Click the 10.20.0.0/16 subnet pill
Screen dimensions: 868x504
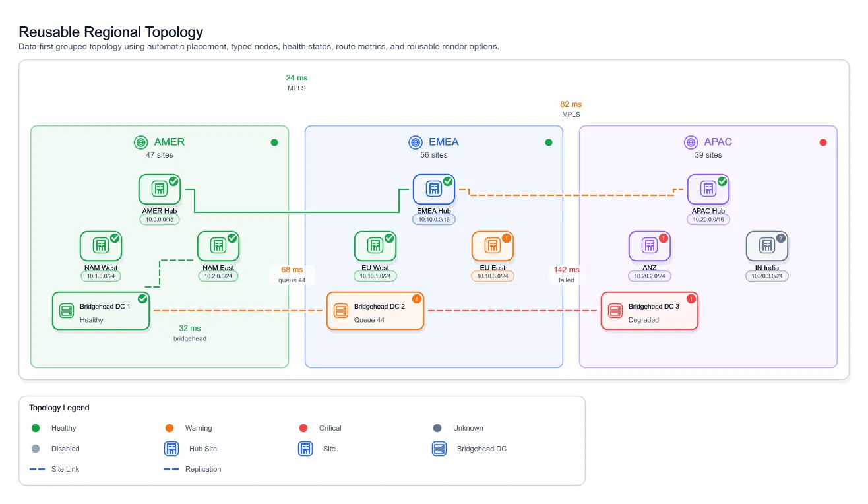(x=708, y=220)
